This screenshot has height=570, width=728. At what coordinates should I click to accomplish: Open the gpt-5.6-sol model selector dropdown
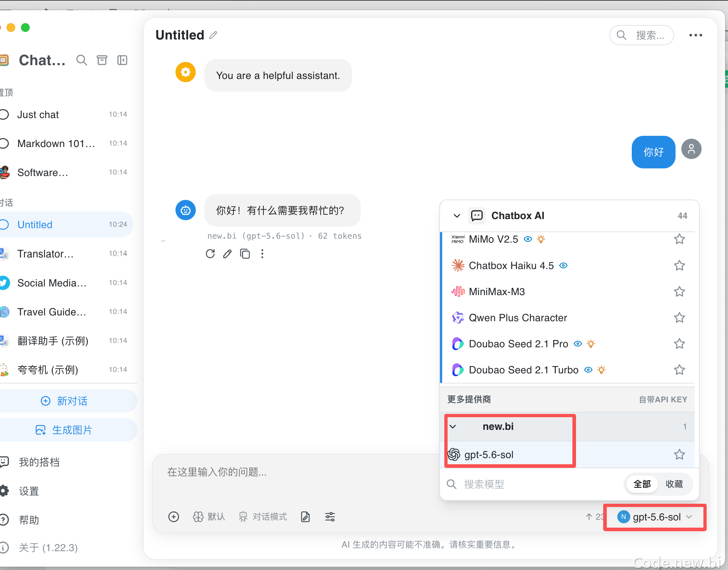point(655,517)
